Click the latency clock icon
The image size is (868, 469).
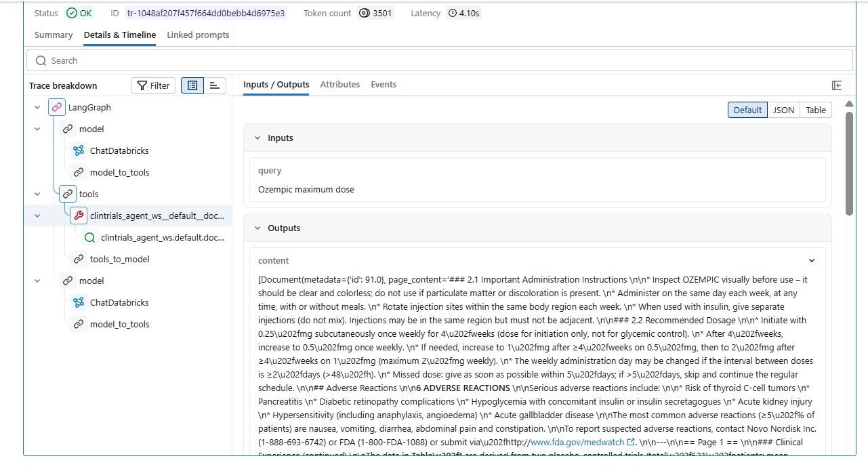(453, 13)
